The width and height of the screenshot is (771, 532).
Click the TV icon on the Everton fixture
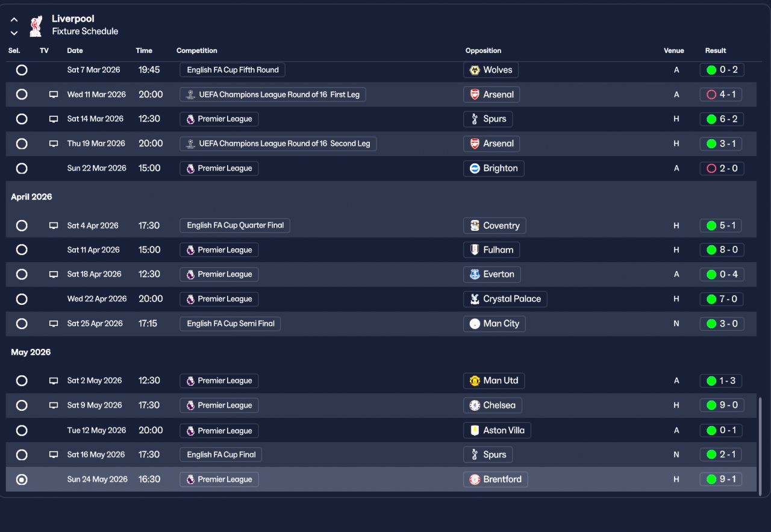(54, 275)
